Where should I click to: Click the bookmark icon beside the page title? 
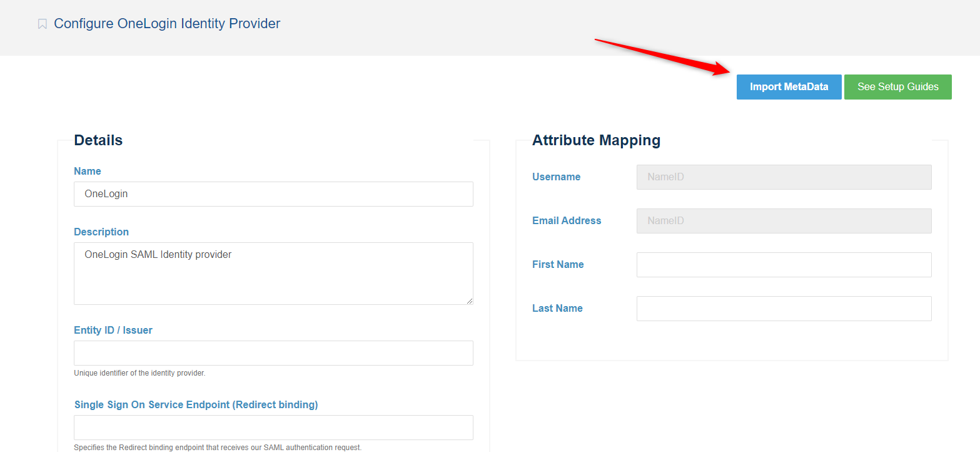tap(43, 24)
